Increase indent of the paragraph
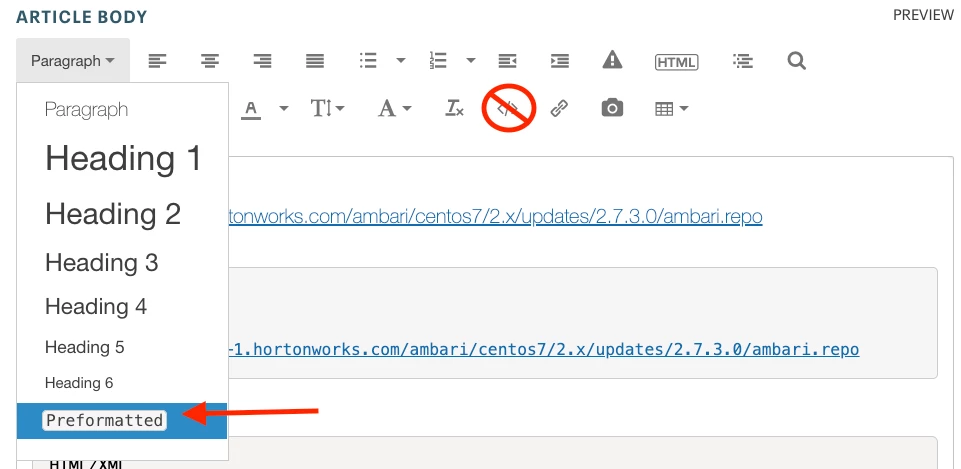 (560, 61)
